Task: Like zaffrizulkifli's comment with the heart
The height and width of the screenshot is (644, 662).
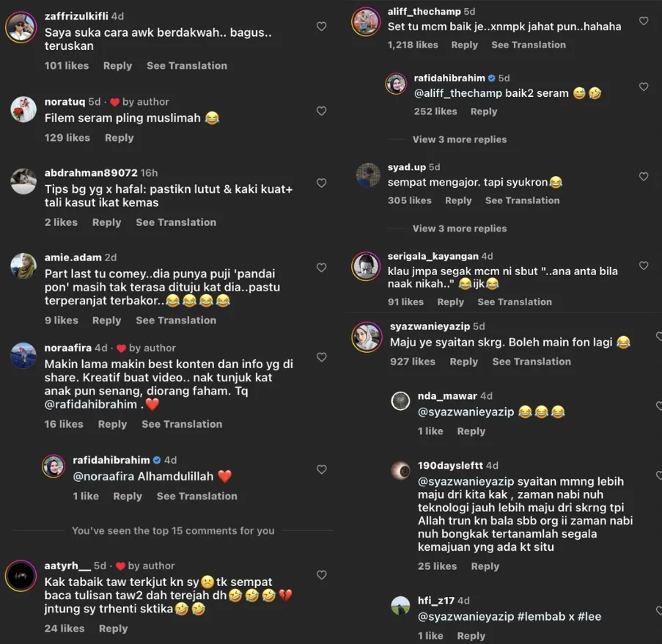Action: 321,26
